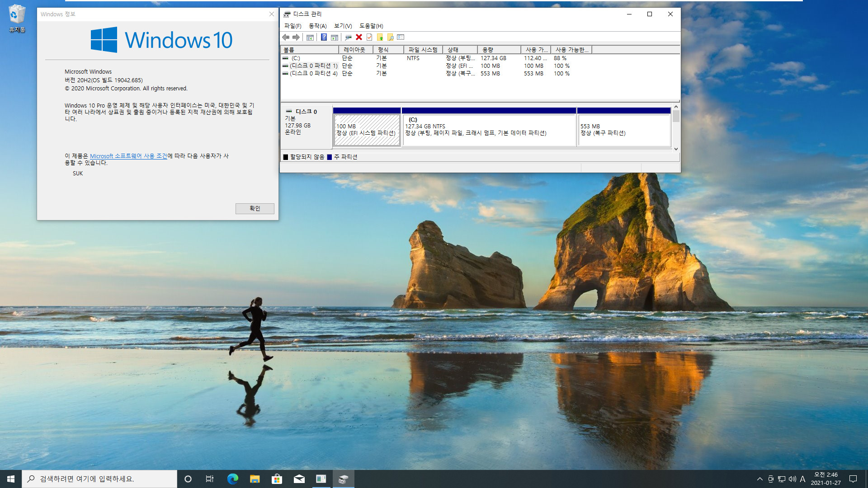Sort by the 상태 column header
This screenshot has width=868, height=488.
460,50
